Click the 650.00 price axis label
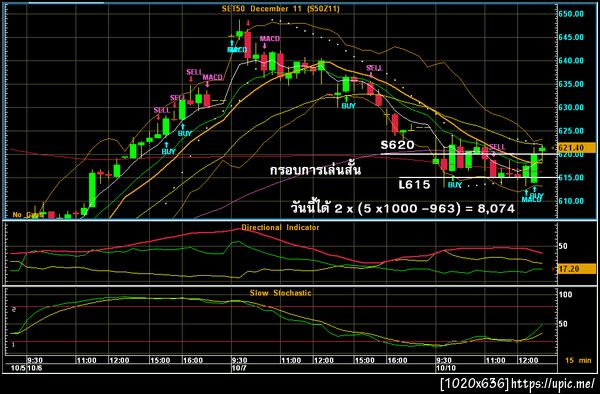 click(571, 14)
